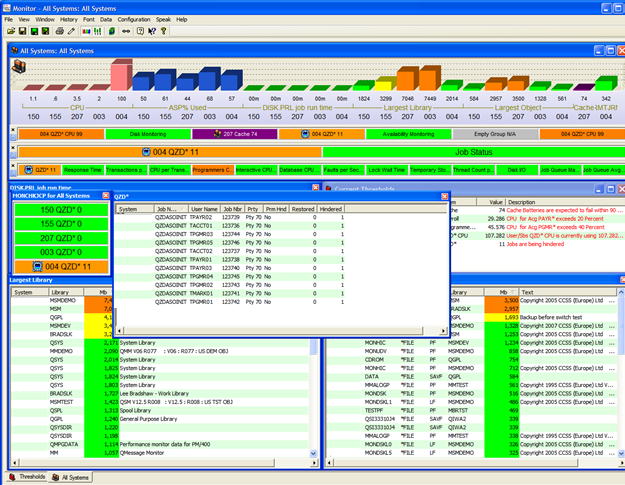Select the pencil edit toolbar icon
Image resolution: width=625 pixels, height=485 pixels.
click(72, 31)
